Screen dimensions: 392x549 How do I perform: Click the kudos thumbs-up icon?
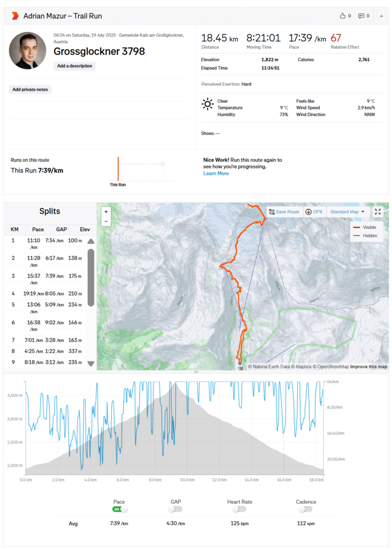click(343, 16)
